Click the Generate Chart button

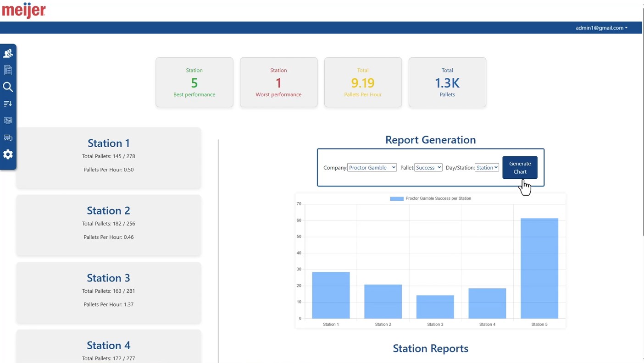[x=520, y=167]
